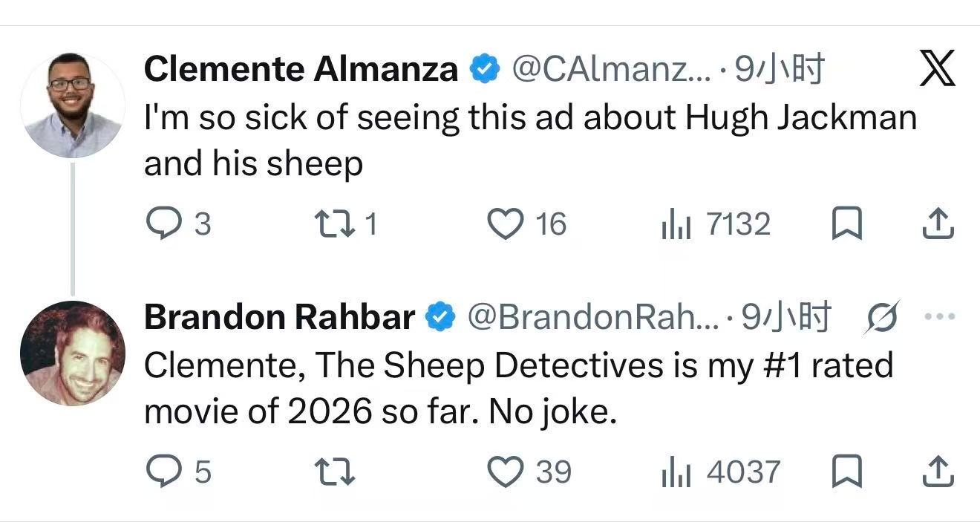The width and height of the screenshot is (980, 528).
Task: Repost Brandon Rahbar's tweet
Action: (x=333, y=472)
